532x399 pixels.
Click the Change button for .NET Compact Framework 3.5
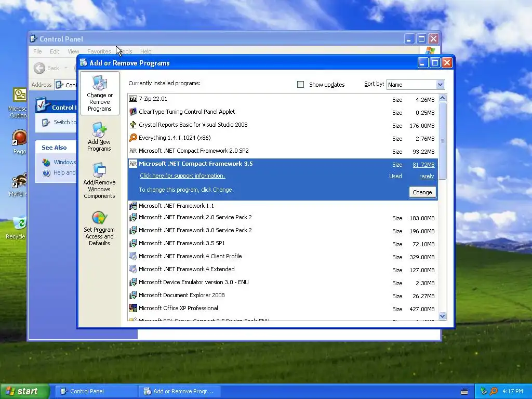(x=422, y=192)
